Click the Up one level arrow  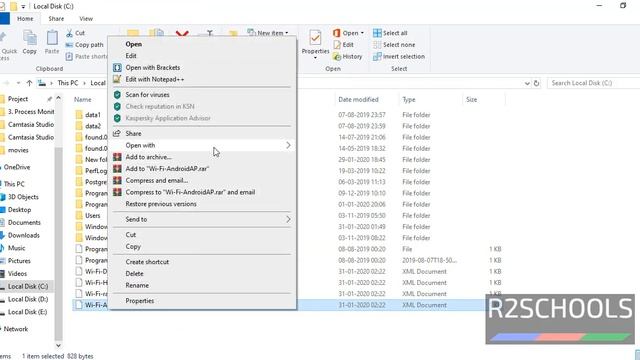[x=29, y=83]
